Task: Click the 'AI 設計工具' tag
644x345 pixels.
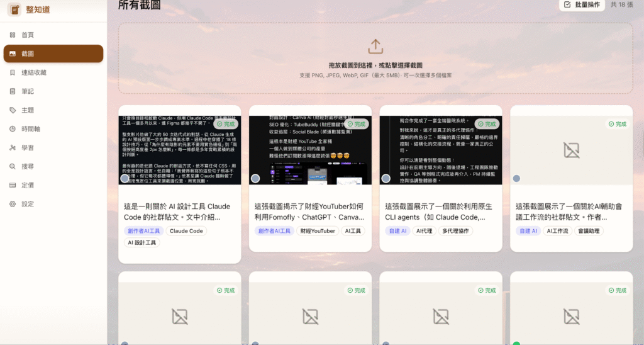Action: pos(142,242)
